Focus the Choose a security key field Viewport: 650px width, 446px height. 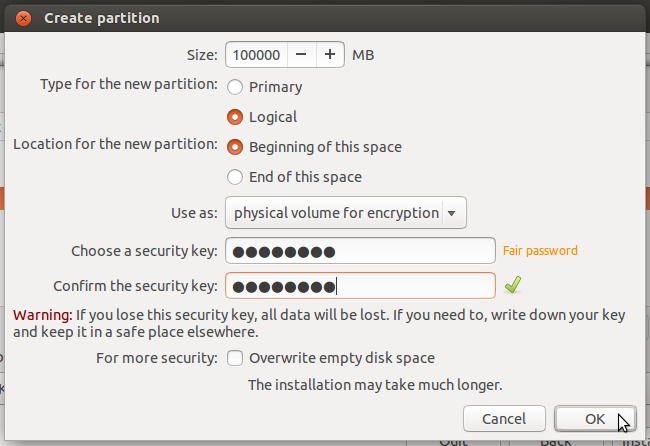[x=360, y=251]
